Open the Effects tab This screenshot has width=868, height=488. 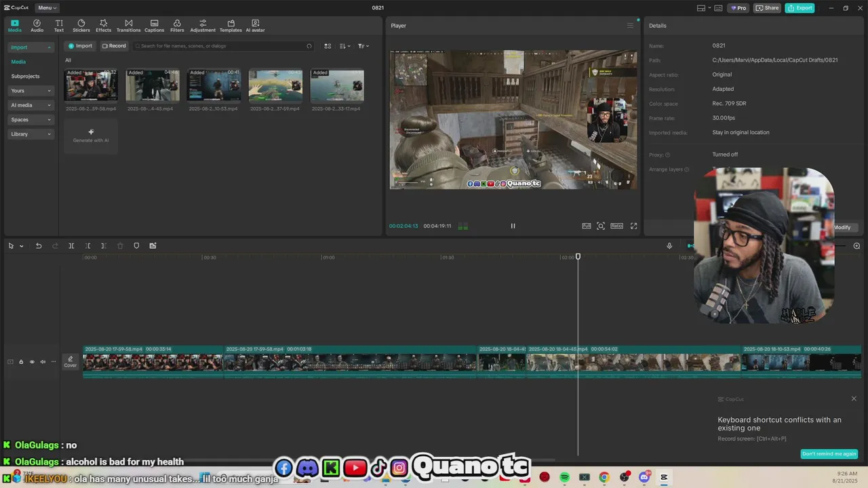point(103,26)
